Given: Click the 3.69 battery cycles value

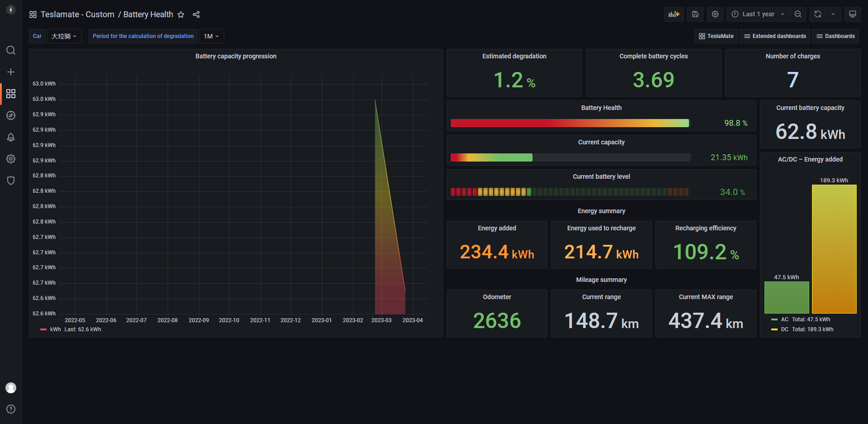Looking at the screenshot, I should tap(654, 80).
